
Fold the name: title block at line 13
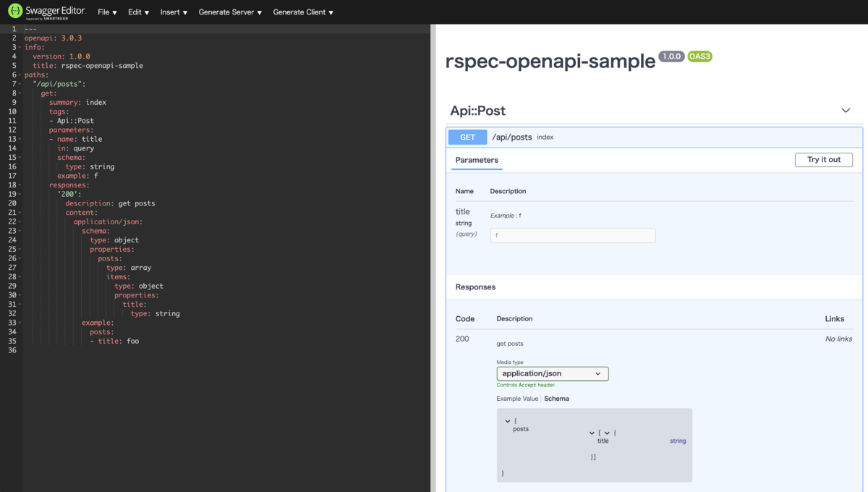click(20, 139)
